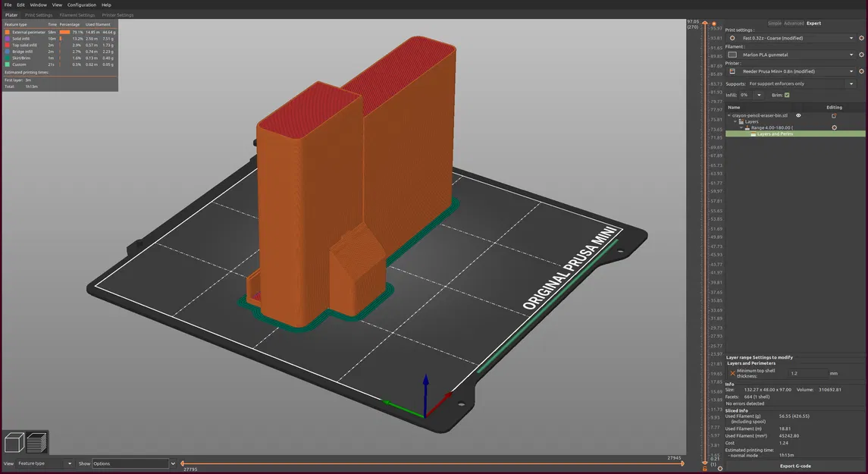Click editing icon for crayon-pencil-eraser-bin.stl
This screenshot has width=868, height=474.
coord(834,116)
